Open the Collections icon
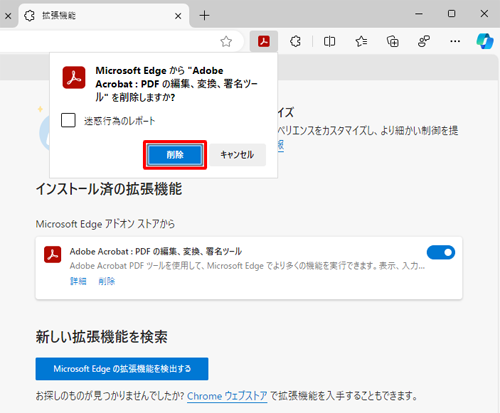The width and height of the screenshot is (500, 413). point(392,41)
